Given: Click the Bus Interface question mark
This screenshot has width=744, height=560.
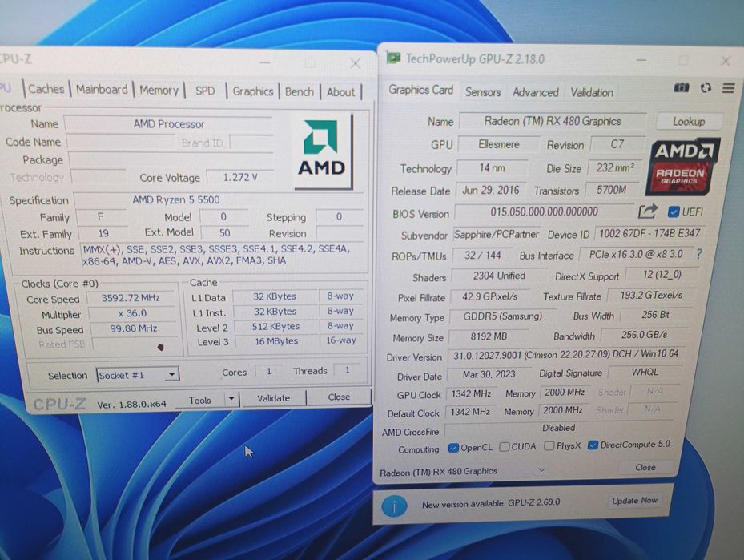Looking at the screenshot, I should coord(698,254).
